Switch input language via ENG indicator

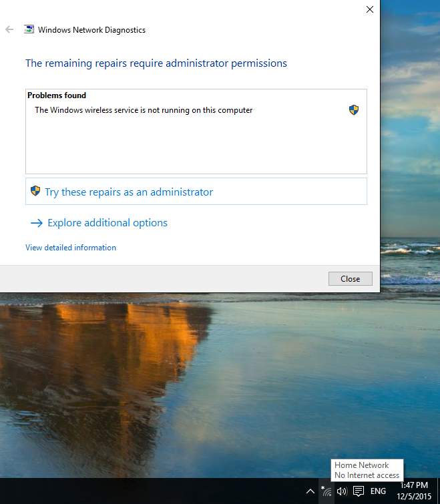(378, 491)
